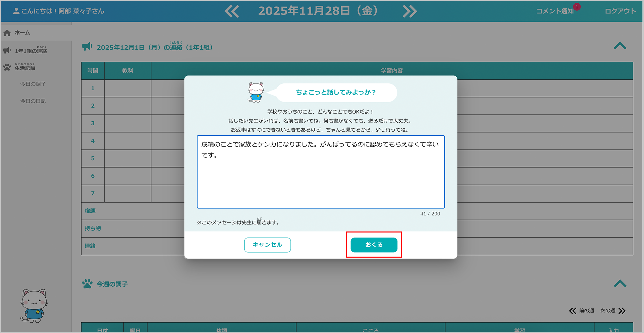Open 1年1組の連絡 in the sidebar
This screenshot has width=644, height=333.
click(x=31, y=51)
